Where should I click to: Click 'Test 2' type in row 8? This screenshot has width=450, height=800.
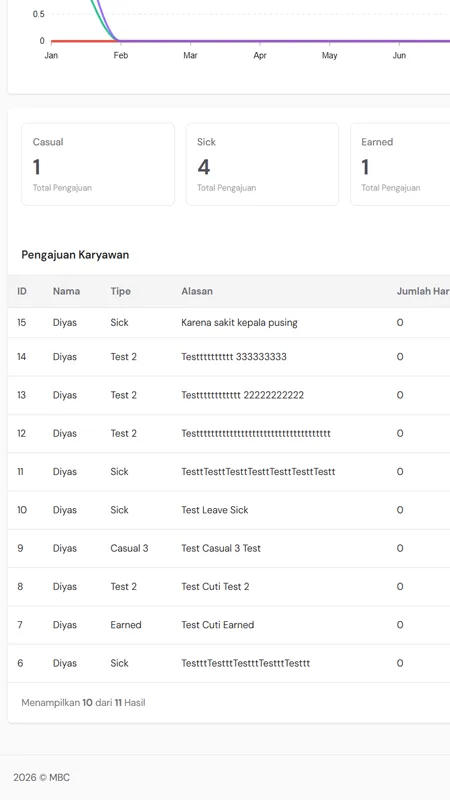(x=123, y=586)
